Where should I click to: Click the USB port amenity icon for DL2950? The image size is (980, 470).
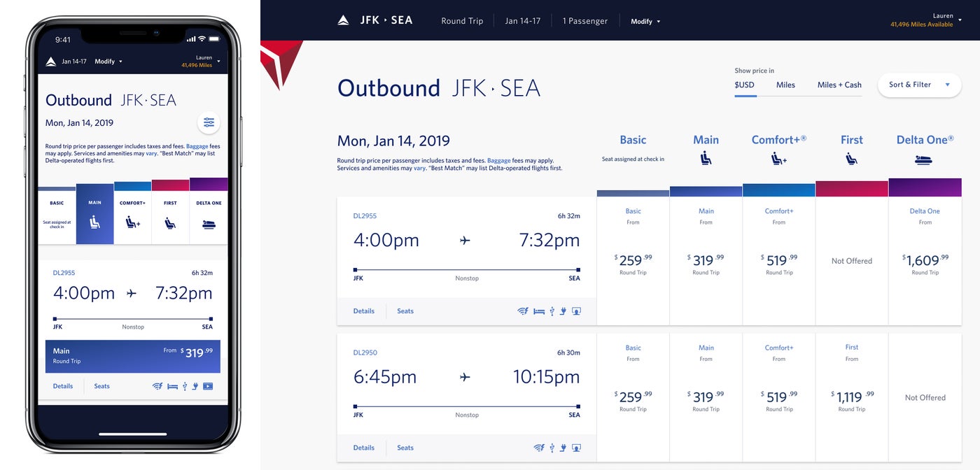552,448
